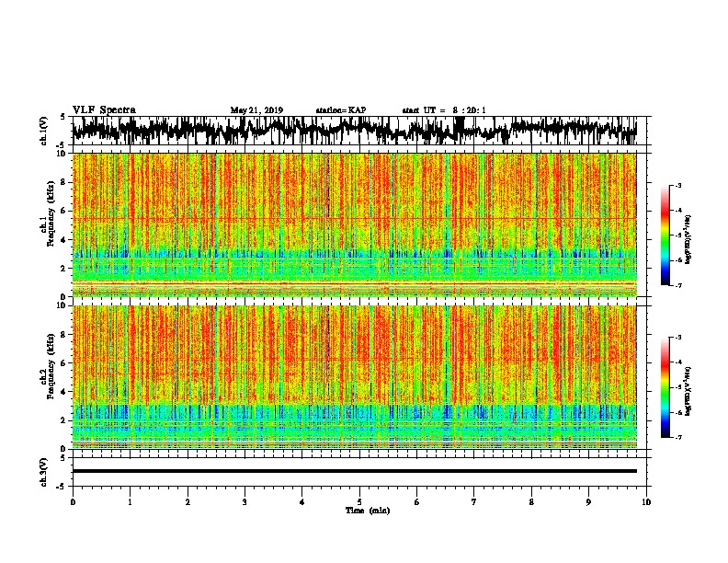Click the "-7" tick on ch.1 colorbar

pos(678,285)
